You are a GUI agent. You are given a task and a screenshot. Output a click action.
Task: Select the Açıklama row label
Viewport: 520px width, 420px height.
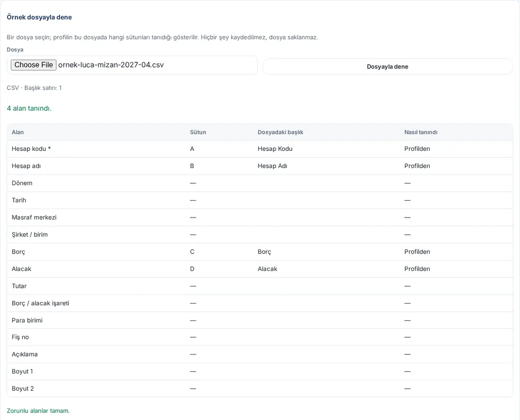(x=25, y=354)
